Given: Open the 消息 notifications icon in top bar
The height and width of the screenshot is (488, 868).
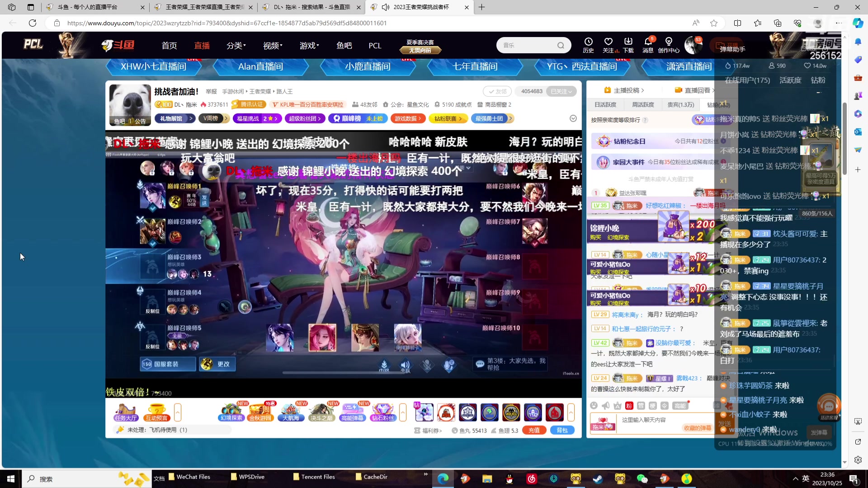Looking at the screenshot, I should (x=647, y=45).
